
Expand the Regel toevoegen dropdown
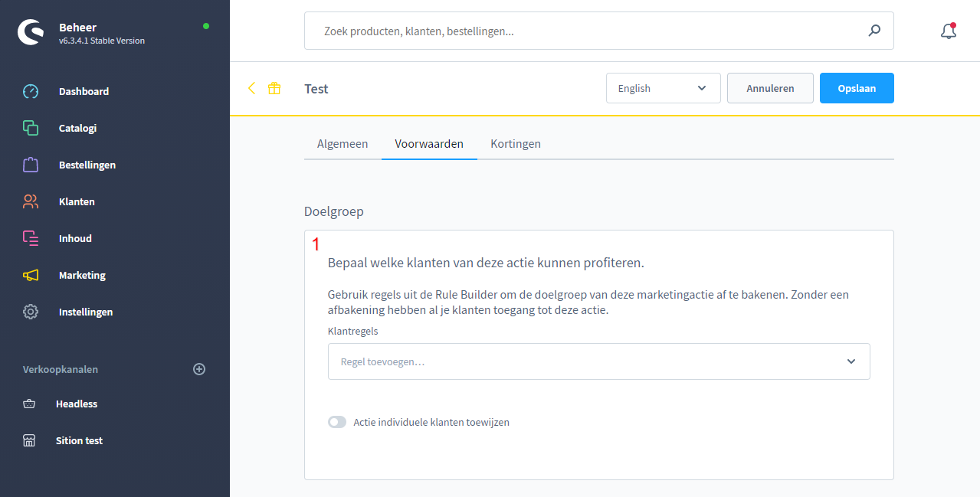pos(599,361)
